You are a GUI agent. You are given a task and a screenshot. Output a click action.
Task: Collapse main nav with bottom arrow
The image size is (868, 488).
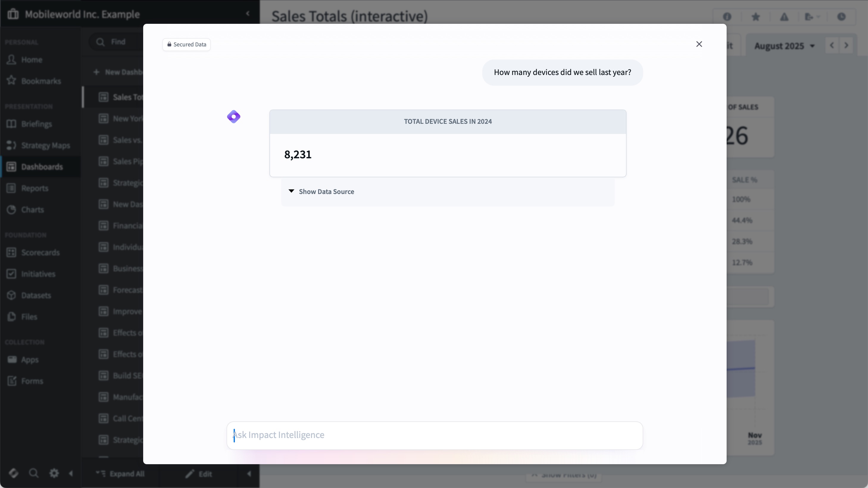tap(71, 473)
